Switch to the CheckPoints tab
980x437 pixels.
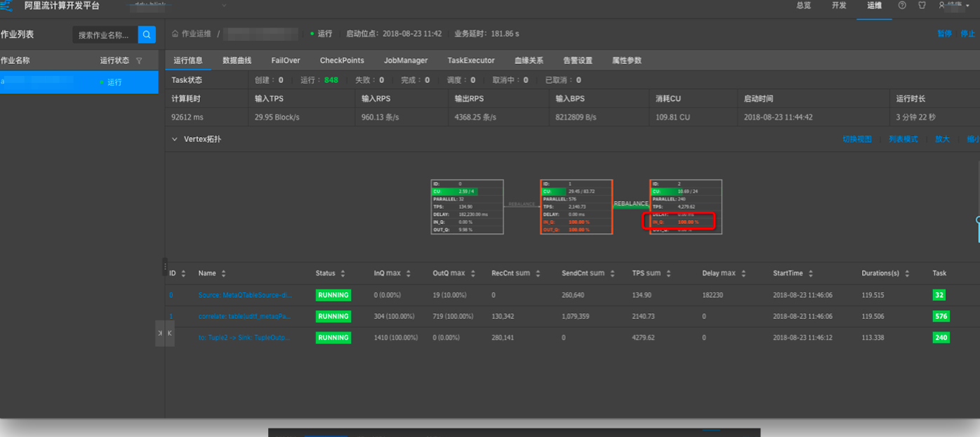342,60
